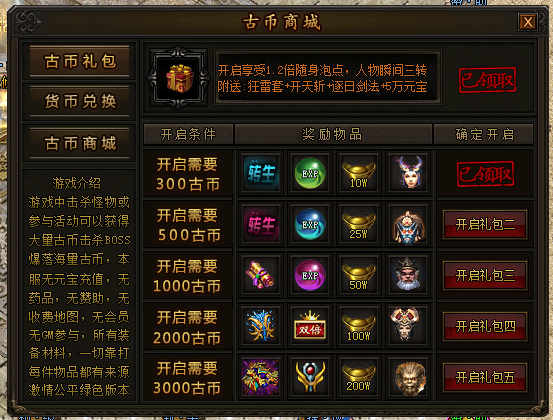553x420 pixels.
Task: Select the pink 转生 reward icon
Action: [261, 224]
